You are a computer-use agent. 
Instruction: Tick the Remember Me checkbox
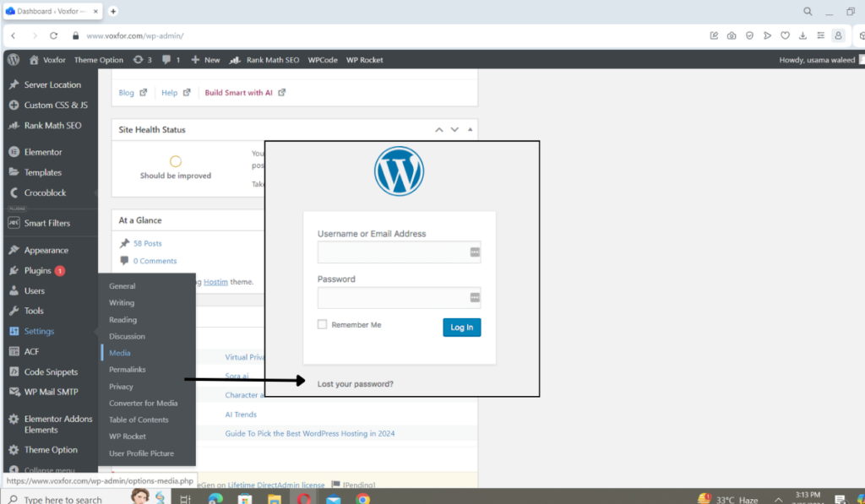[323, 325]
